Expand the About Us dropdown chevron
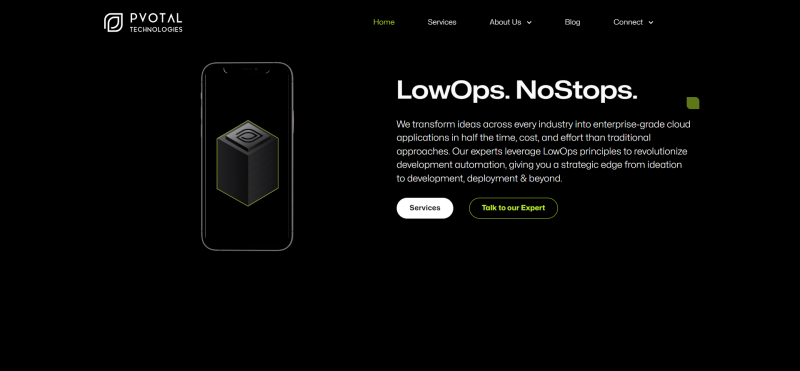 click(529, 22)
